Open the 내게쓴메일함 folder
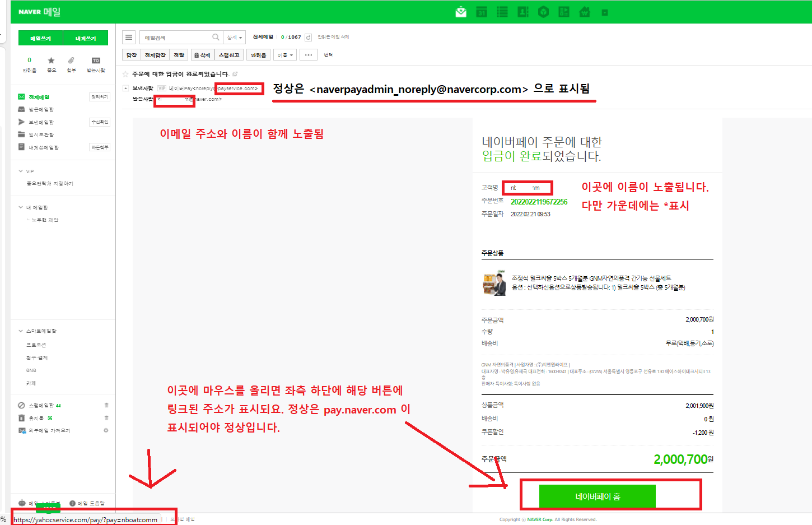This screenshot has height=525, width=812. [x=44, y=147]
